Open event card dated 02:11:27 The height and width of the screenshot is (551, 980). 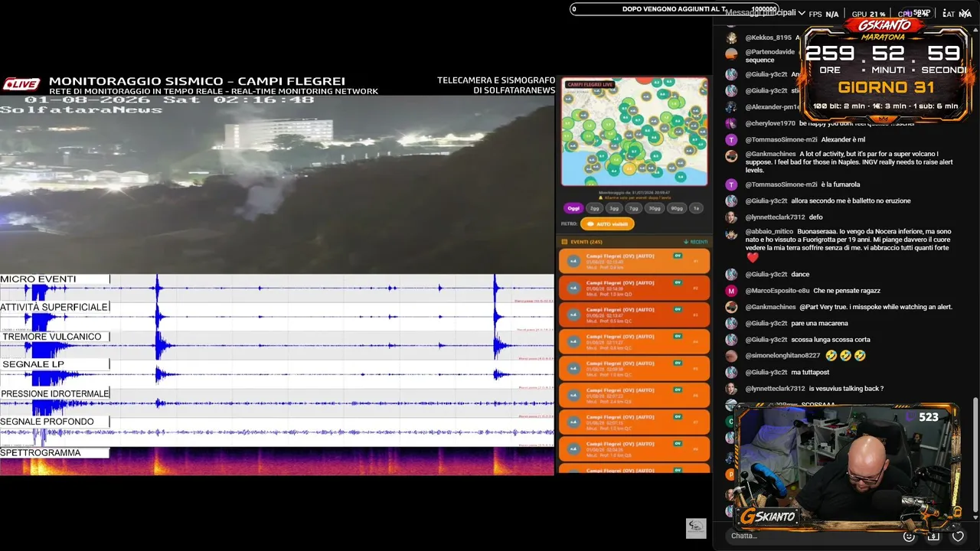(634, 341)
